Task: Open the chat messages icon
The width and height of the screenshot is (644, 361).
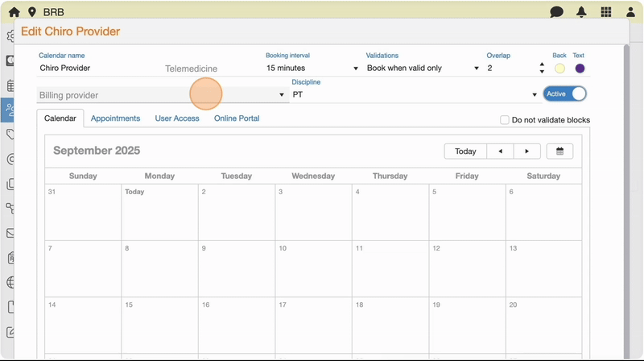Action: (x=556, y=12)
